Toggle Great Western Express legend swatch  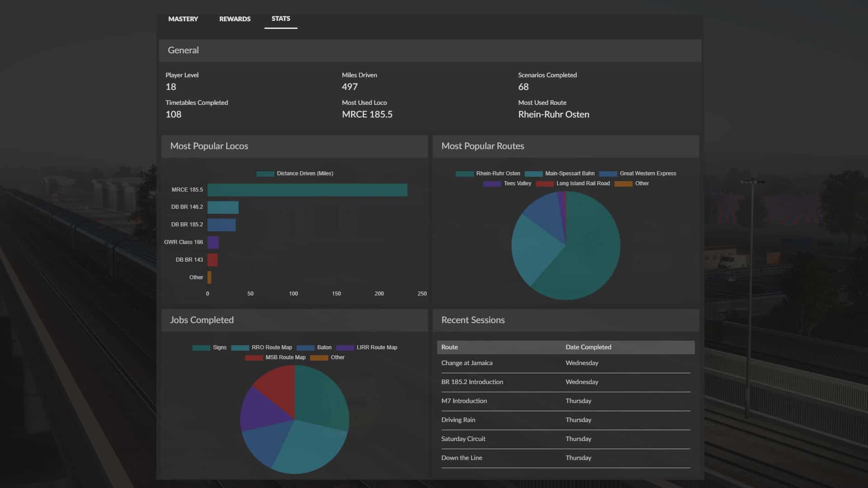[x=608, y=174]
